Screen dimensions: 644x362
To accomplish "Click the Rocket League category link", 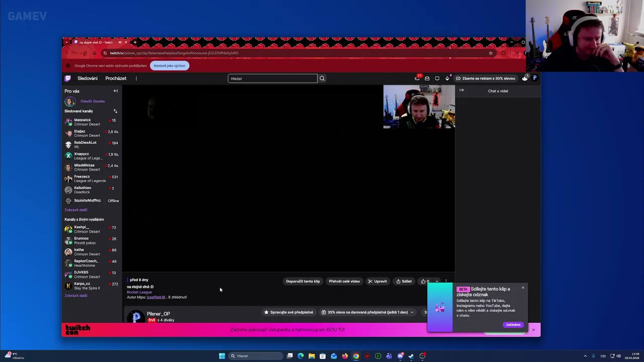I will tap(139, 292).
